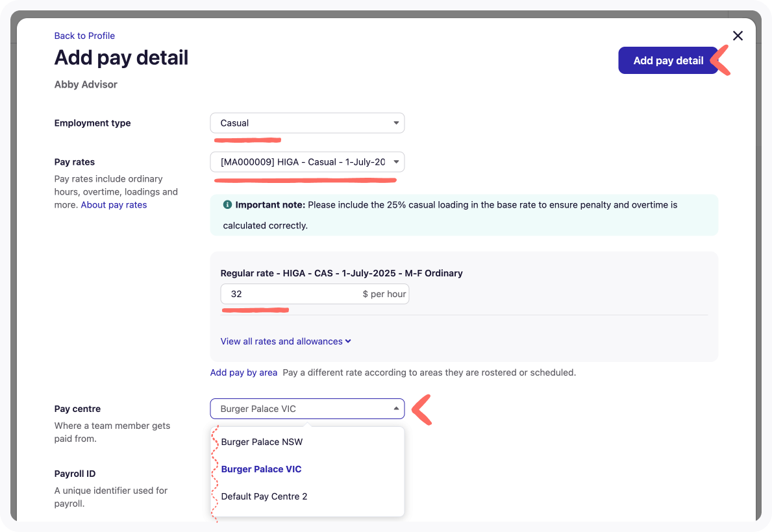Expand View all rates and allowances

282,341
